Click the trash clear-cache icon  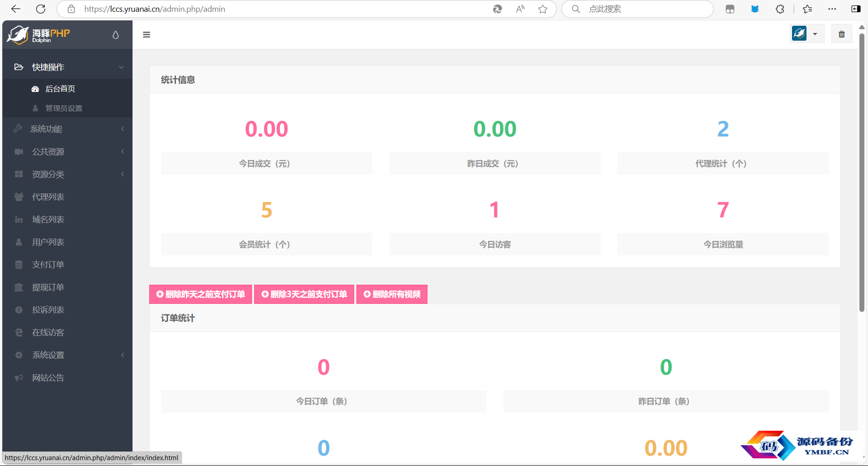[x=841, y=34]
